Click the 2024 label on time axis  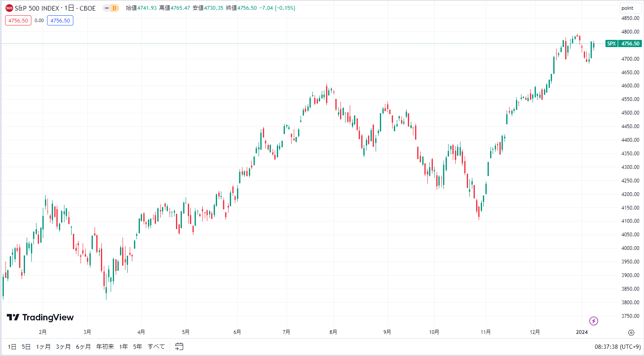(582, 332)
